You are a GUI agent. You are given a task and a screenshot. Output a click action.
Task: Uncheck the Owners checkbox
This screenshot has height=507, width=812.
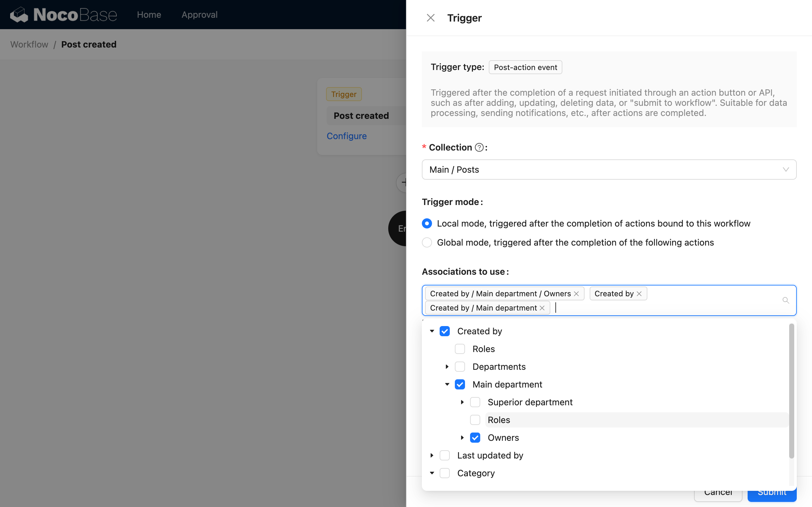pyautogui.click(x=475, y=438)
